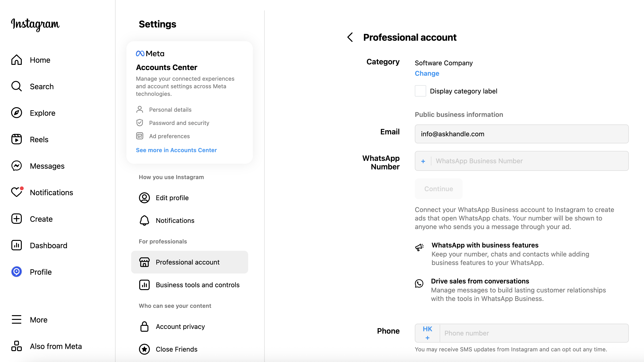Open Dashboard chart icon
Screen dimensions: 644x362
pyautogui.click(x=17, y=245)
